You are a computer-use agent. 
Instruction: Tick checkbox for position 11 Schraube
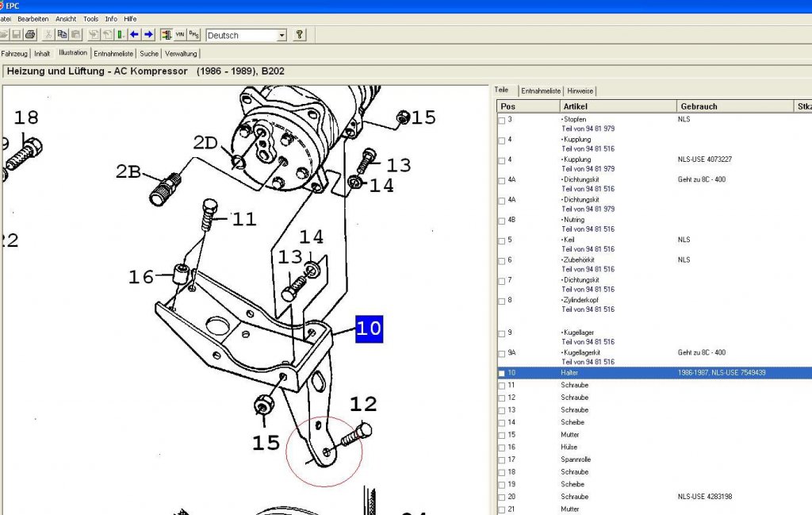(x=501, y=386)
